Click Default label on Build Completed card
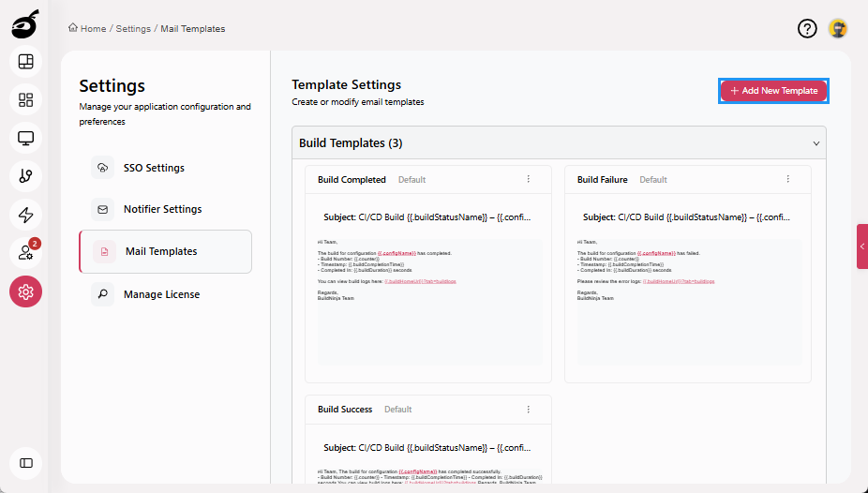 (x=412, y=180)
